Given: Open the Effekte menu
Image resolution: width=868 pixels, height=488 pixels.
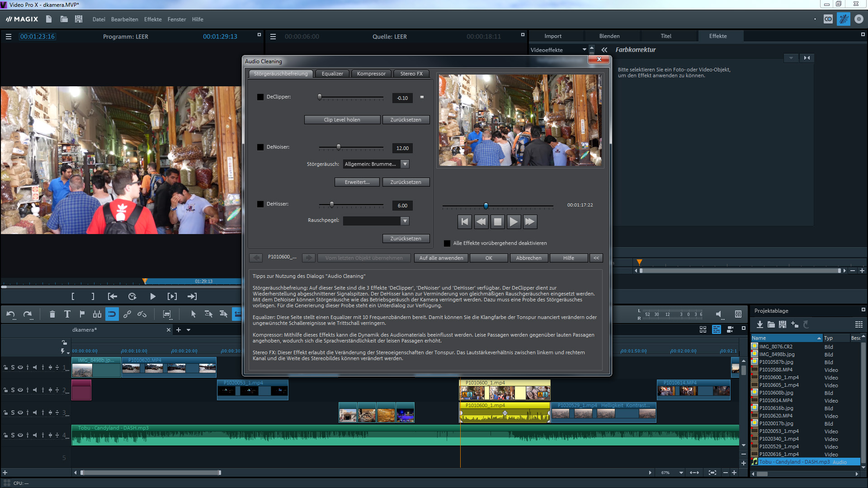Looking at the screenshot, I should coord(153,19).
